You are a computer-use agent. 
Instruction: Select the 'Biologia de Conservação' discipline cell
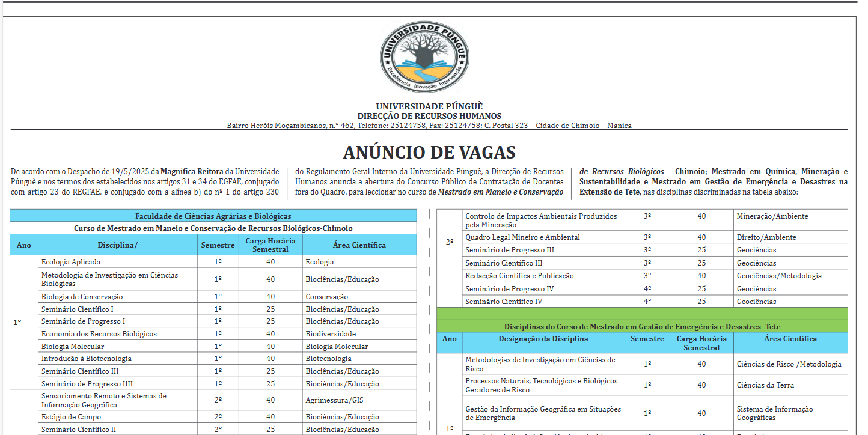tap(118, 297)
